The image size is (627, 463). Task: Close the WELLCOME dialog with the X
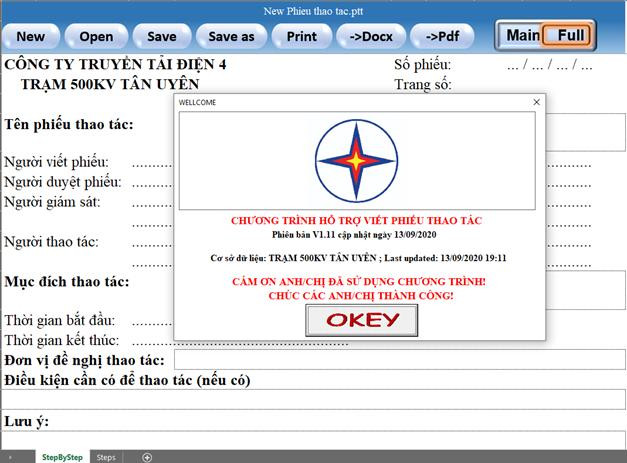536,102
